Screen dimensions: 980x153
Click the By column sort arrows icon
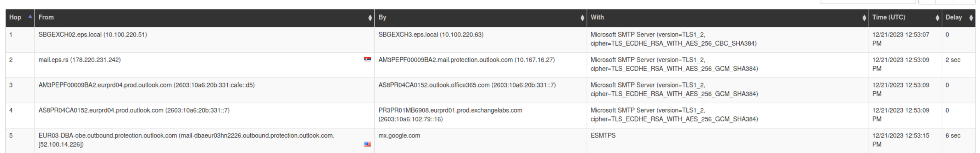582,18
